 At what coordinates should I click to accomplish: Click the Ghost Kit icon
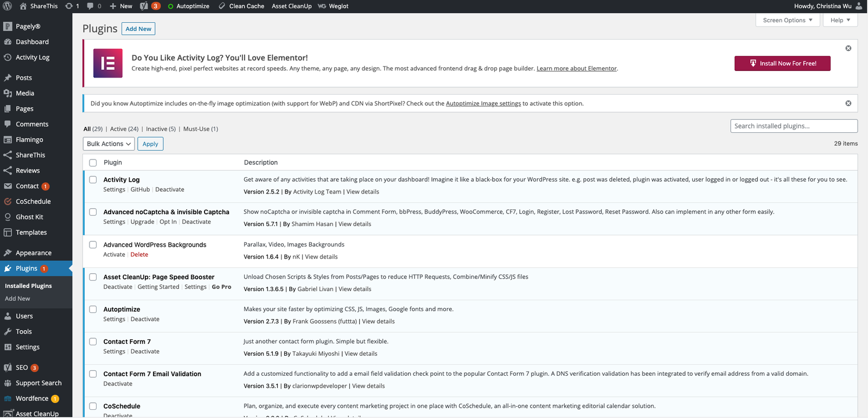pos(8,217)
